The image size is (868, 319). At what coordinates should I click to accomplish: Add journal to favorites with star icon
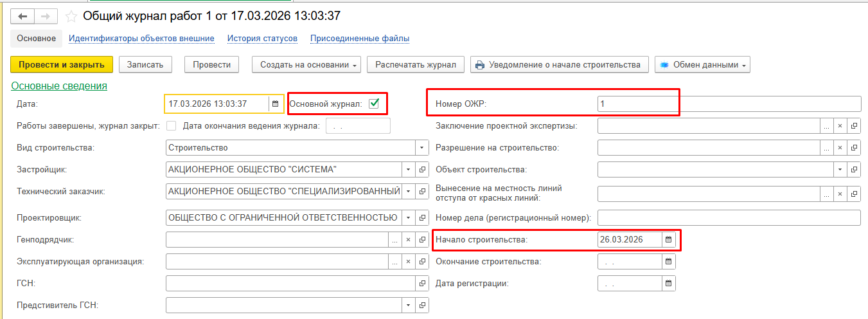[71, 16]
